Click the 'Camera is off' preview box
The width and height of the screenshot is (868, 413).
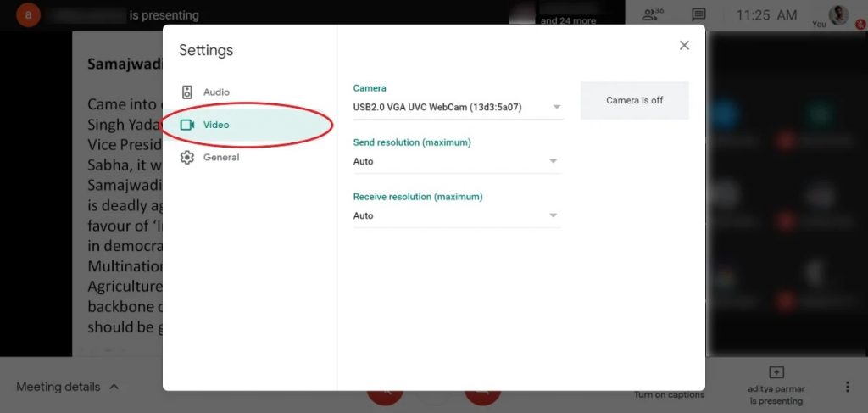pyautogui.click(x=634, y=100)
